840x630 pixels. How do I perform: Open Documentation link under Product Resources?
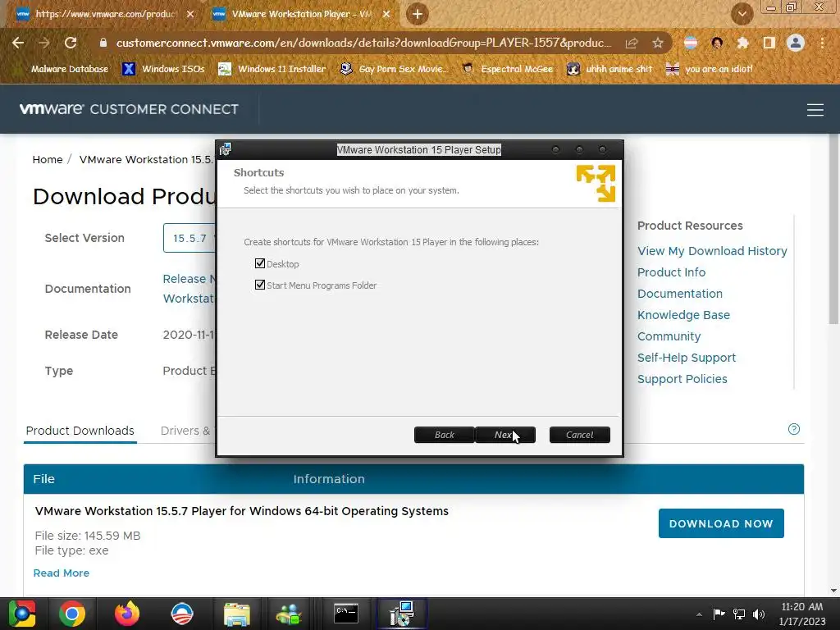point(680,294)
